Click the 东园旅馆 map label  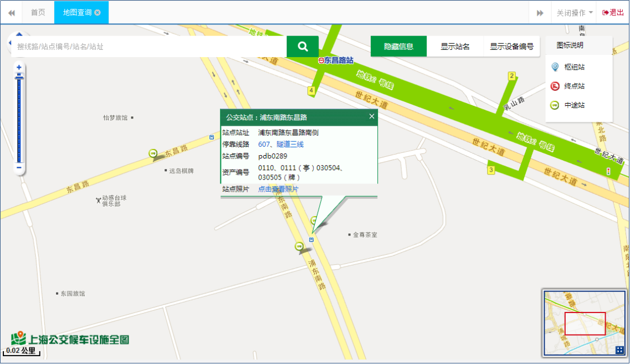(x=73, y=294)
